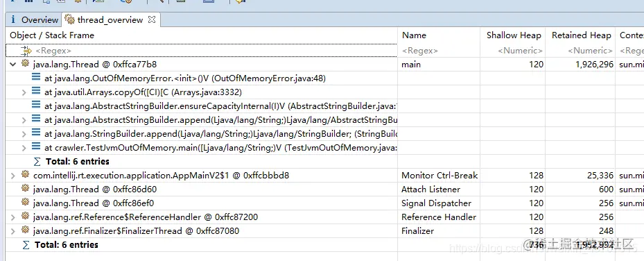Click the main thread gear icon at 0xffca77b8
The width and height of the screenshot is (644, 261).
click(x=25, y=64)
